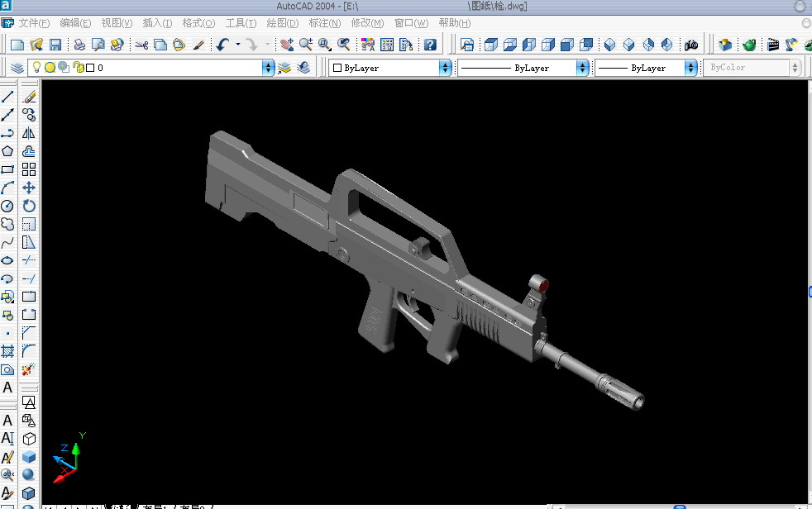This screenshot has width=812, height=509.
Task: Select the Revision Cloud tool
Action: coord(7,224)
